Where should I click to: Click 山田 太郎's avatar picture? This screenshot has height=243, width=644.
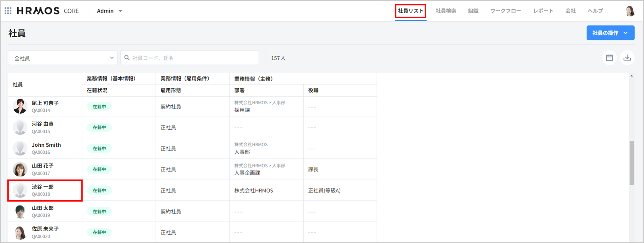coord(20,212)
